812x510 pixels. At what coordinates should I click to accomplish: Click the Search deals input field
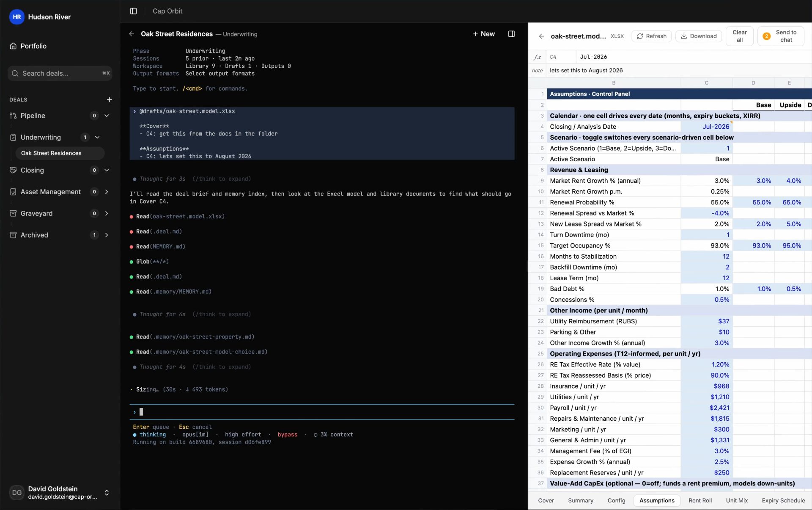(x=60, y=73)
